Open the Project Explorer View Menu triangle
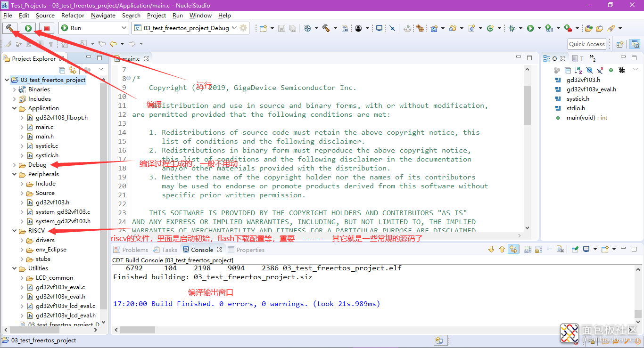 (x=101, y=70)
